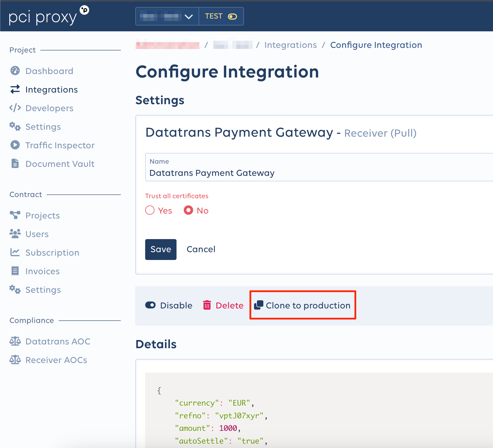This screenshot has width=493, height=448.
Task: Click the Traffic Inspector play icon
Action: pos(15,145)
